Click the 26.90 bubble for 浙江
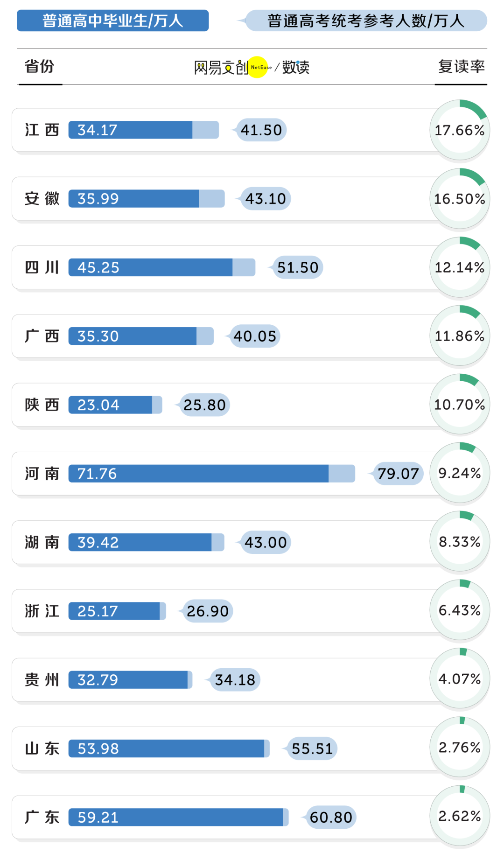Screen dimensions: 504x853 208,611
